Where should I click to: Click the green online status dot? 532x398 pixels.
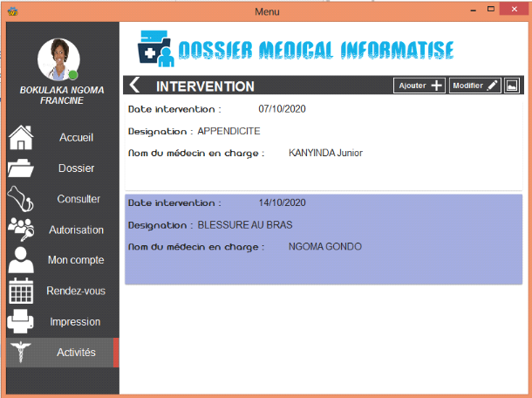[73, 75]
